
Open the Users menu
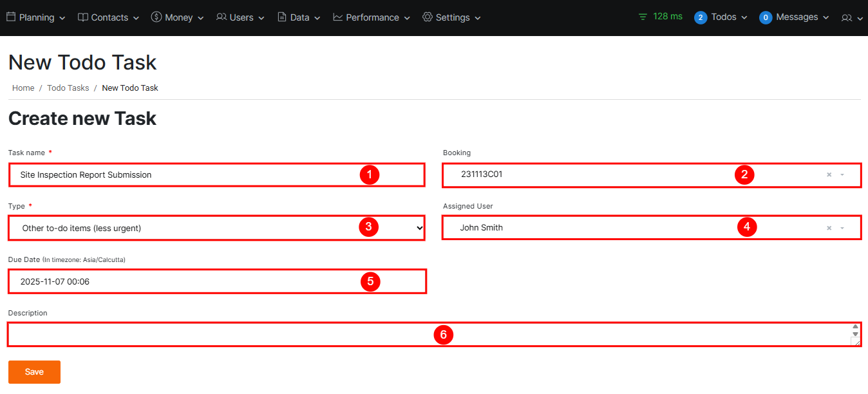(241, 17)
